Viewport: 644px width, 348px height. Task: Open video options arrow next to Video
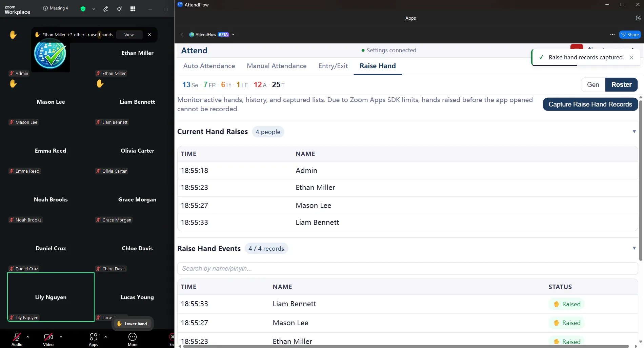tap(61, 337)
